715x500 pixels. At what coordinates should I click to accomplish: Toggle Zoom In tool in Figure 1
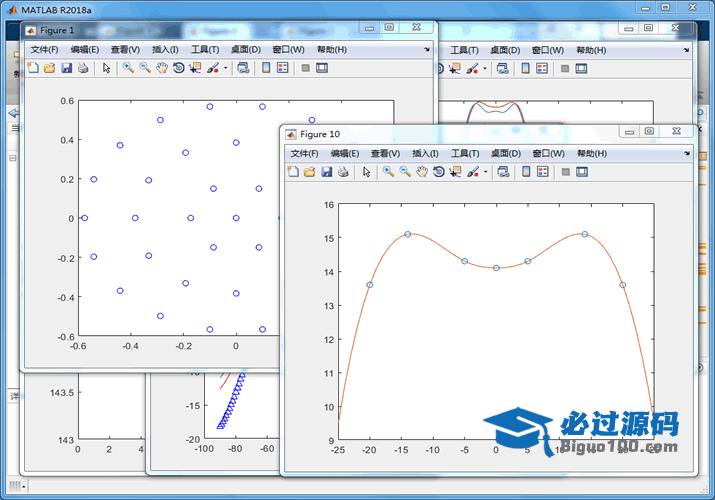pyautogui.click(x=128, y=68)
